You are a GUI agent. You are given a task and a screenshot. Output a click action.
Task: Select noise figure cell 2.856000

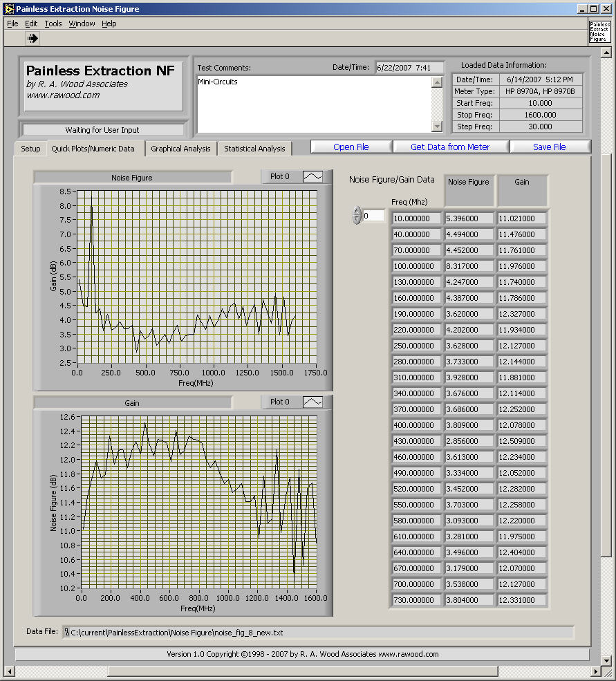click(469, 441)
